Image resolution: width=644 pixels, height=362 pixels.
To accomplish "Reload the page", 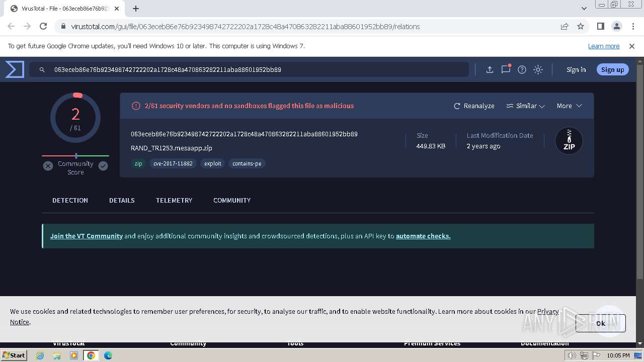I will click(43, 26).
